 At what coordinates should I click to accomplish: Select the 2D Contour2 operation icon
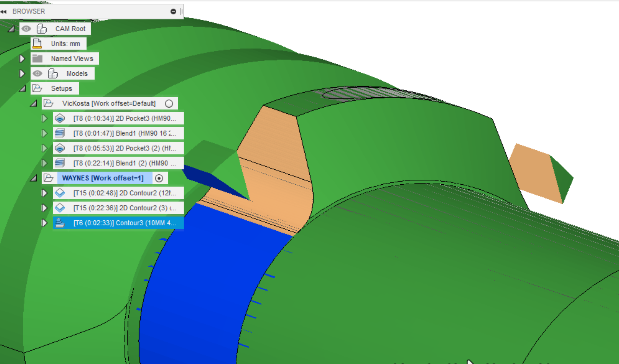60,193
